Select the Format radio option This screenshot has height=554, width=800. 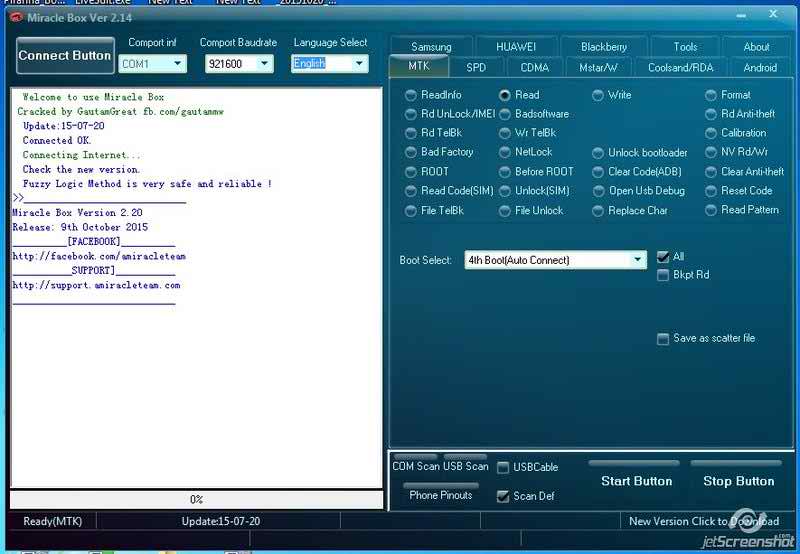728,95
